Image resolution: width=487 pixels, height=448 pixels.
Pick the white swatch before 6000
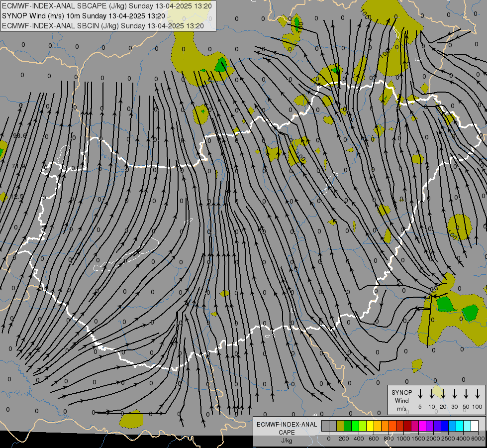(x=474, y=426)
